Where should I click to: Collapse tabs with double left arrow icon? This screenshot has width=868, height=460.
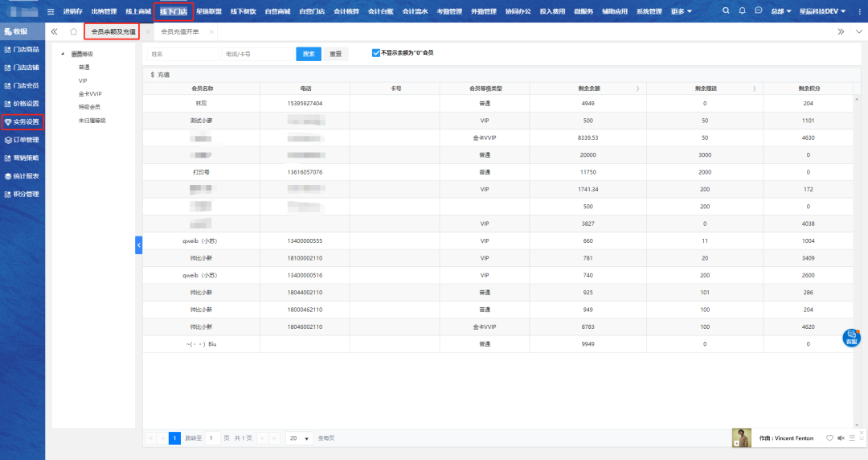(54, 31)
